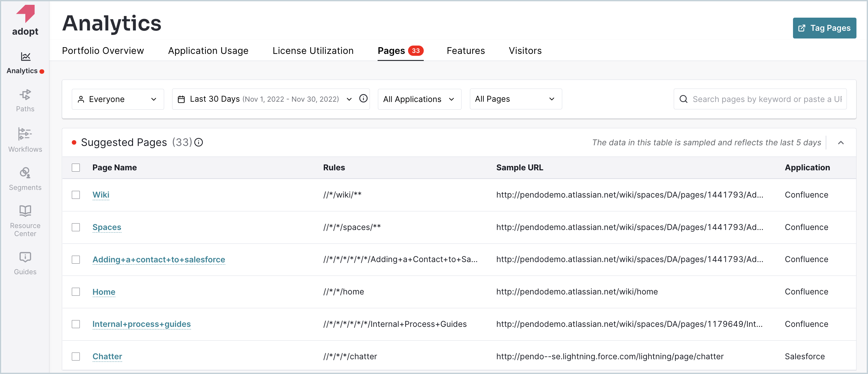This screenshot has height=374, width=868.
Task: Click the magnifier icon in the search box
Action: pos(683,99)
